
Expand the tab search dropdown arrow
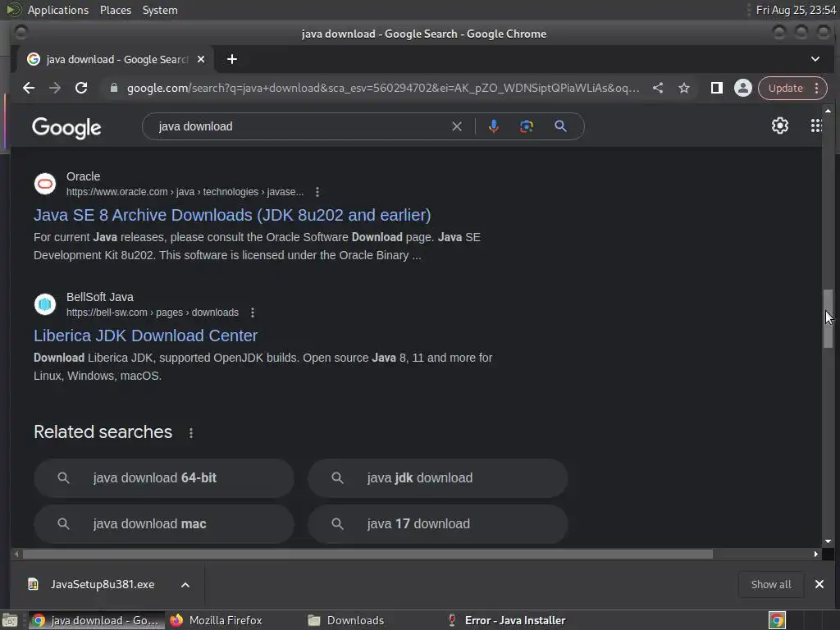coord(815,59)
